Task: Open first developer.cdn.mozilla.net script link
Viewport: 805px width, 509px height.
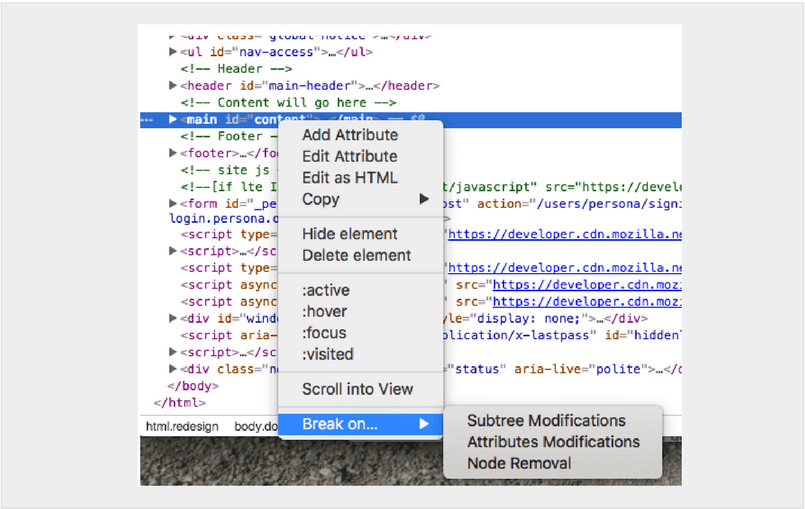Action: (x=565, y=234)
